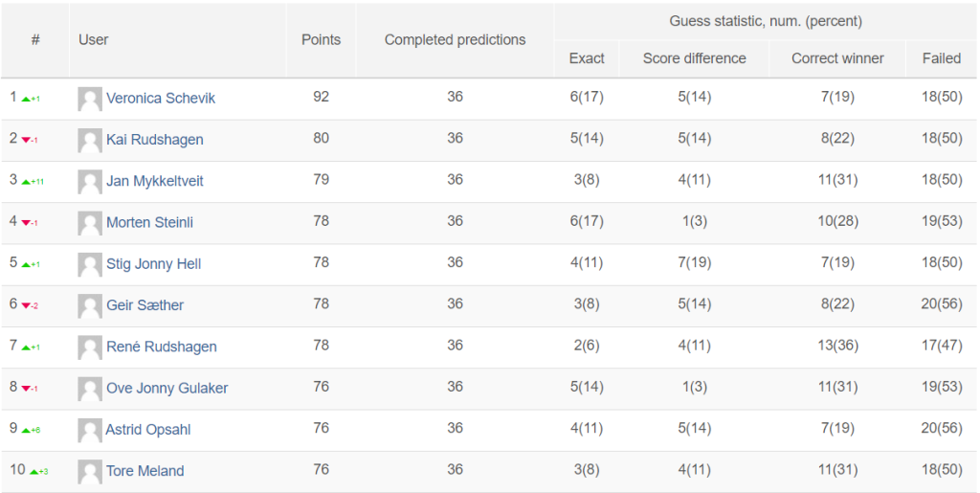Screen dimensions: 980x493
Task: Click the Correct winner column header
Action: (x=837, y=58)
